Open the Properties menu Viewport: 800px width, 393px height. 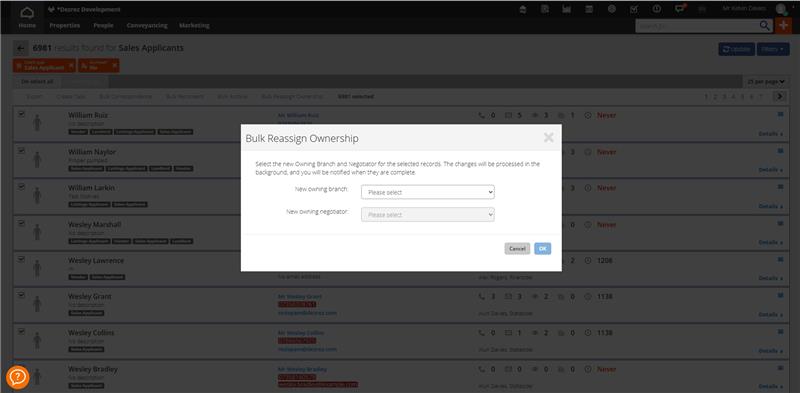pyautogui.click(x=65, y=26)
